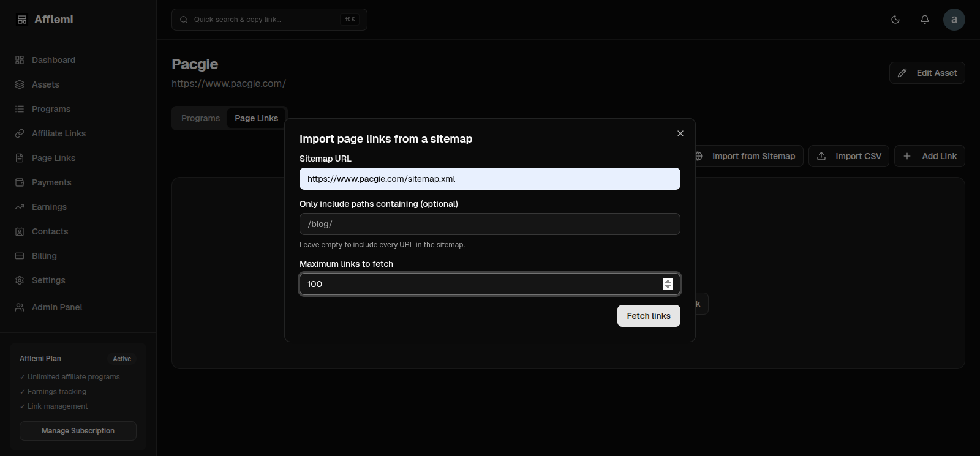The width and height of the screenshot is (980, 456).
Task: Click the Page Links document icon
Action: [x=20, y=158]
